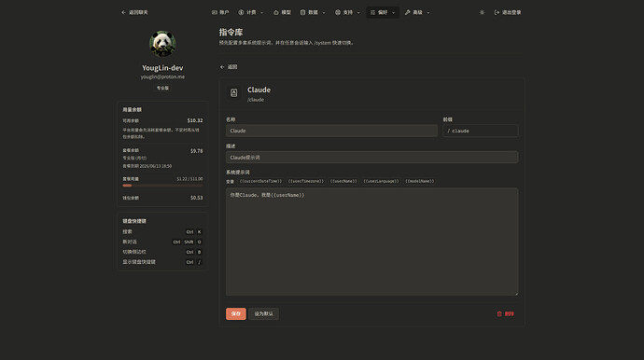This screenshot has height=360, width=644.
Task: Click the panda profile avatar
Action: tap(162, 44)
